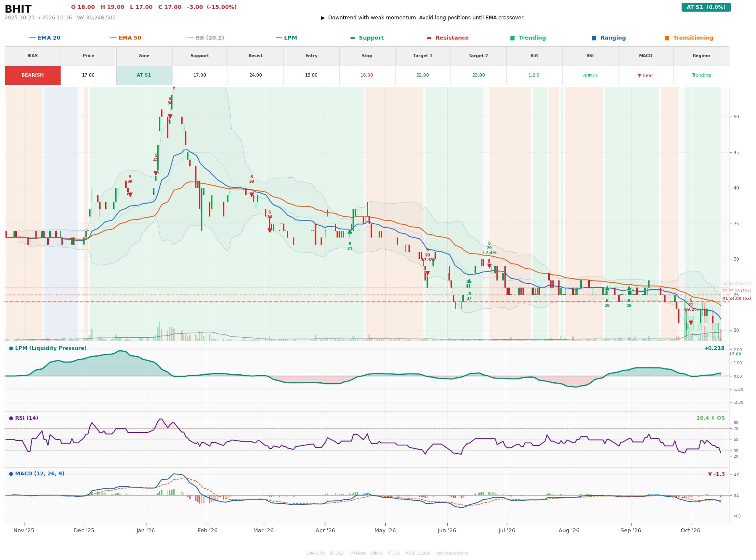Click the LPM reading +0.218
The height and width of the screenshot is (560, 756).
click(x=714, y=348)
